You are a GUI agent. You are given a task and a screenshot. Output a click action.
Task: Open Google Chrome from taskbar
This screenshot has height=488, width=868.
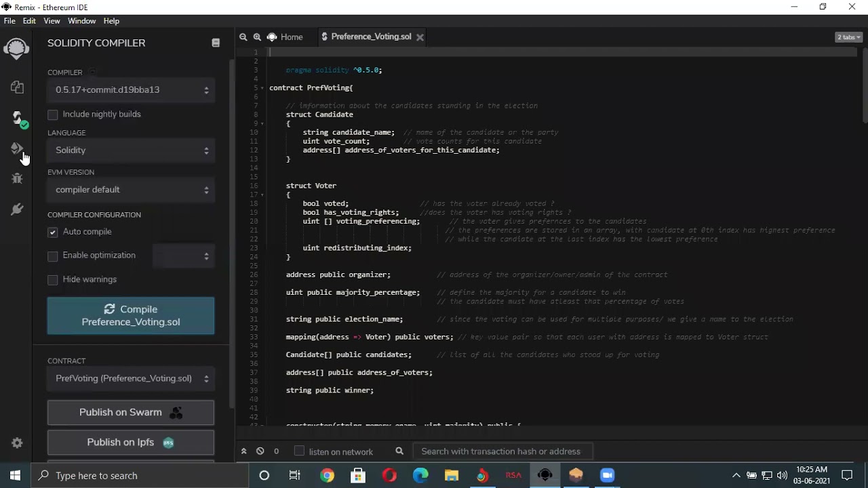[x=327, y=475]
